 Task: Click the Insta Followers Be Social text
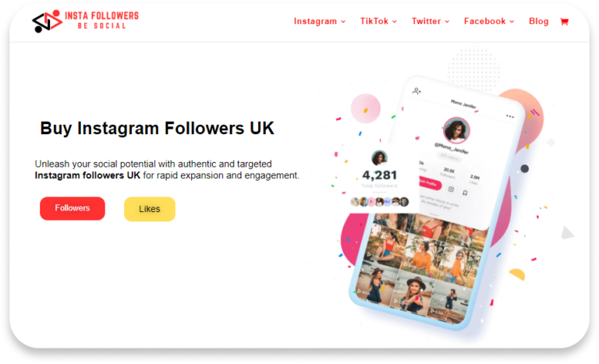pos(101,20)
